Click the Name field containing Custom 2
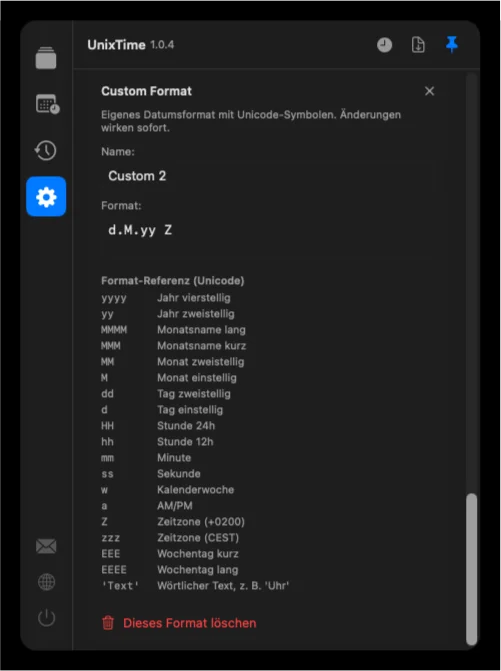Viewport: 501px width, 671px height. pos(272,176)
